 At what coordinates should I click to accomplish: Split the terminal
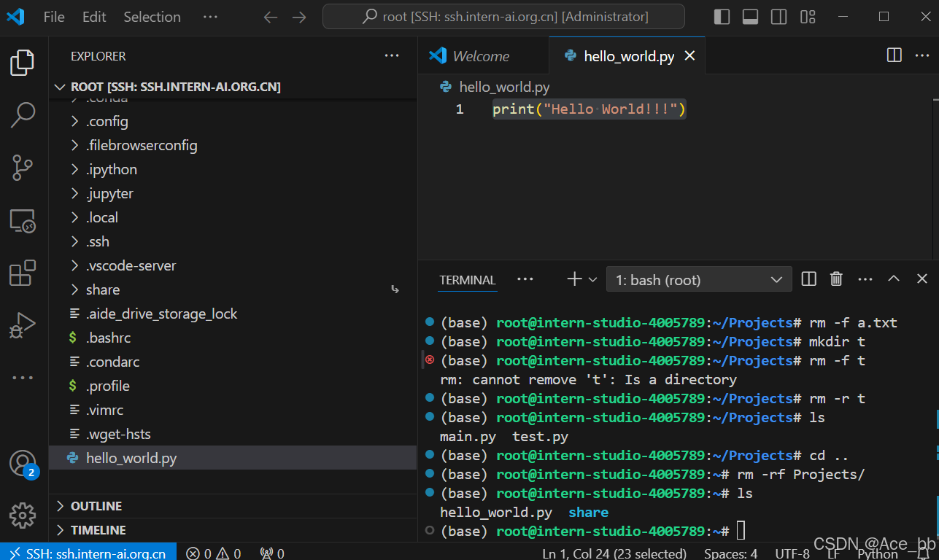[808, 279]
